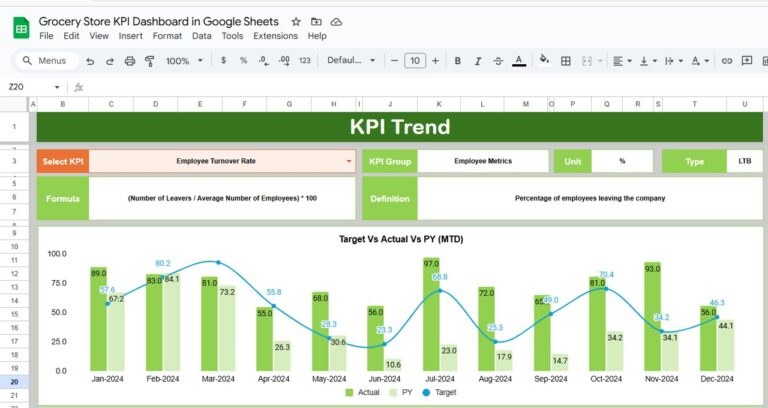Open the Help menu
The width and height of the screenshot is (768, 408).
coord(317,36)
